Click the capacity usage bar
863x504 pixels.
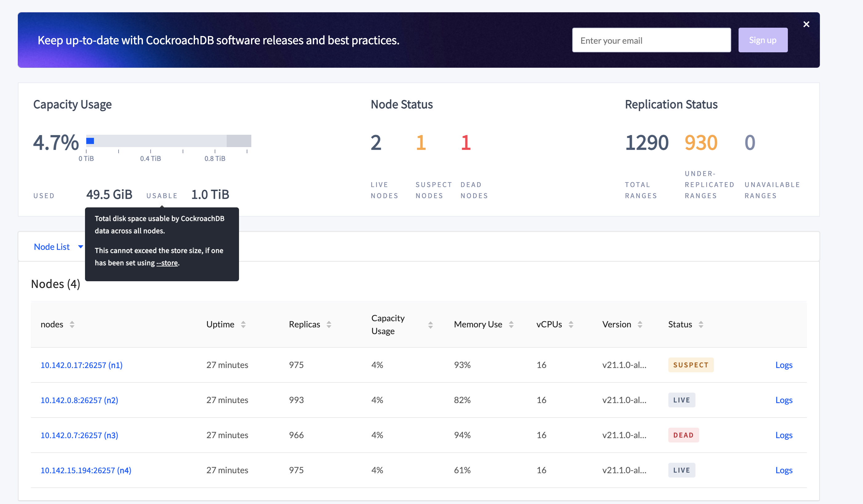point(168,141)
